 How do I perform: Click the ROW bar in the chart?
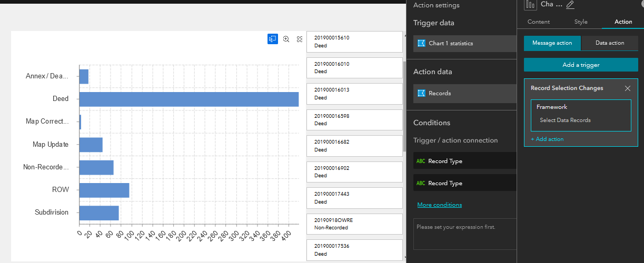[x=104, y=190]
